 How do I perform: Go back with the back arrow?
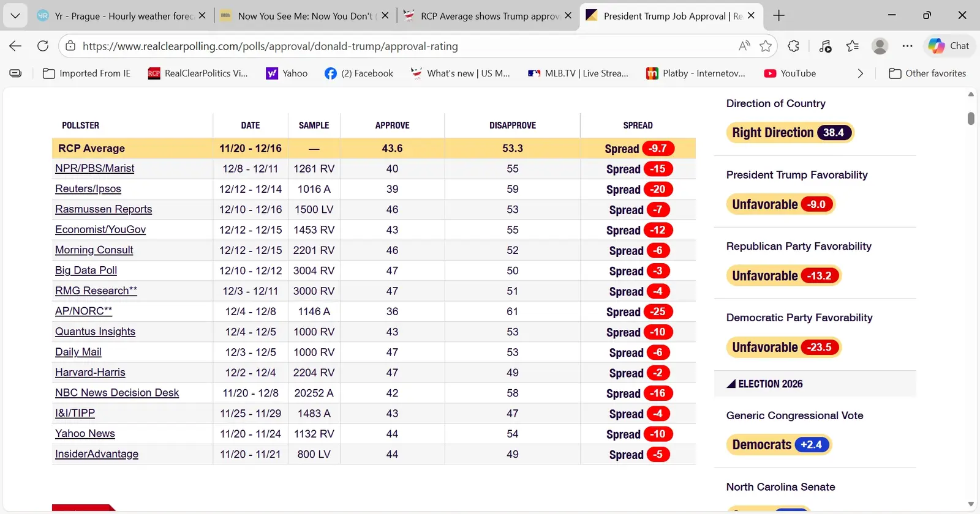(x=15, y=46)
